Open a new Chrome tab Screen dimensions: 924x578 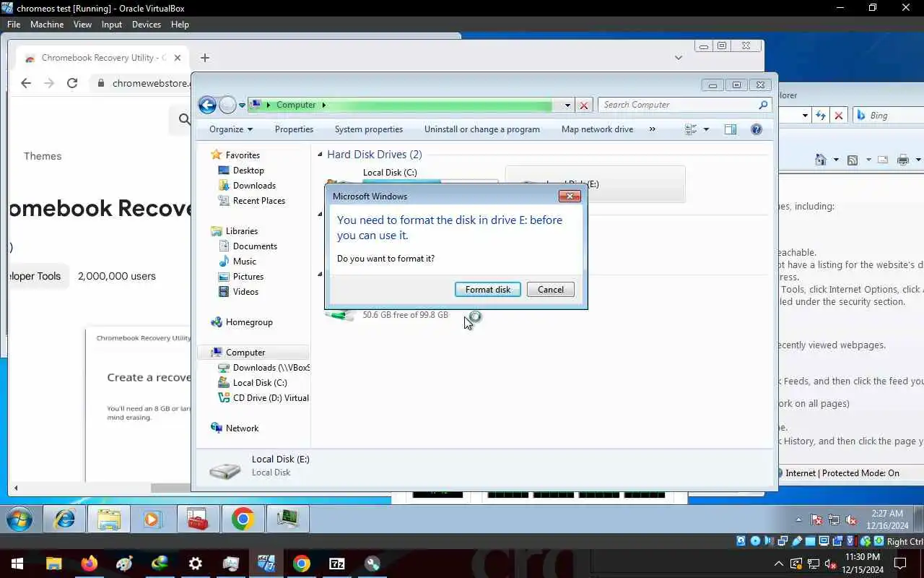tap(205, 58)
